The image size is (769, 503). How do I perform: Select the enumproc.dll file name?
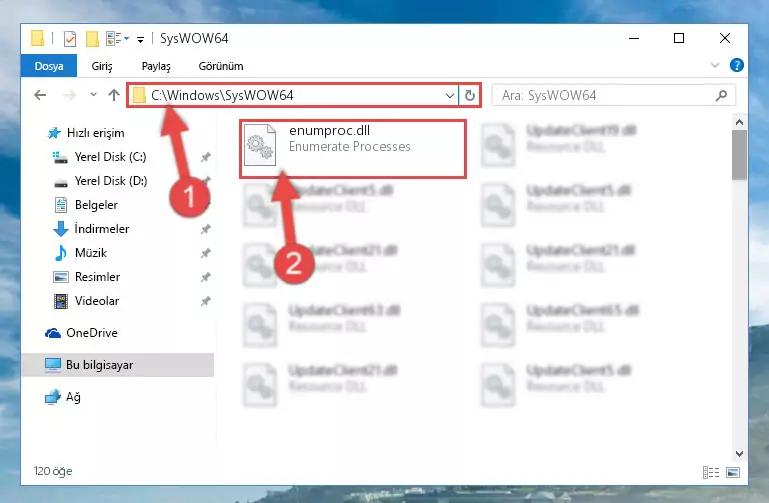pos(330,130)
